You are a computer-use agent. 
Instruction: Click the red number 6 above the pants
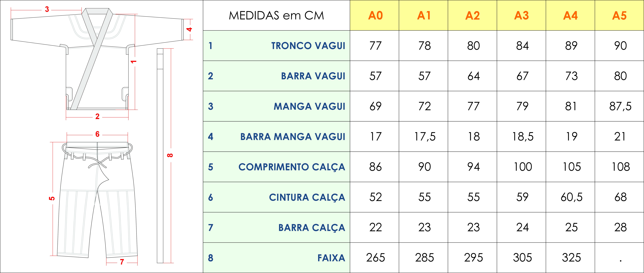97,134
